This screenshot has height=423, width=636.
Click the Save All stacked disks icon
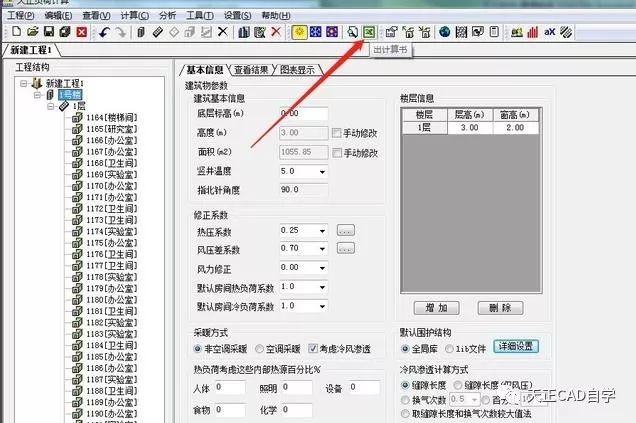[x=65, y=32]
